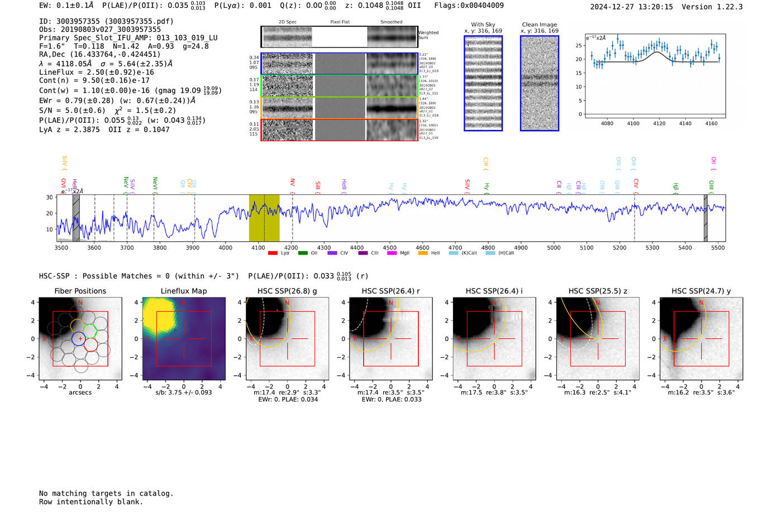The image size is (782, 532).
Task: Click 'No matching targets in catalog.' text
Action: click(106, 493)
